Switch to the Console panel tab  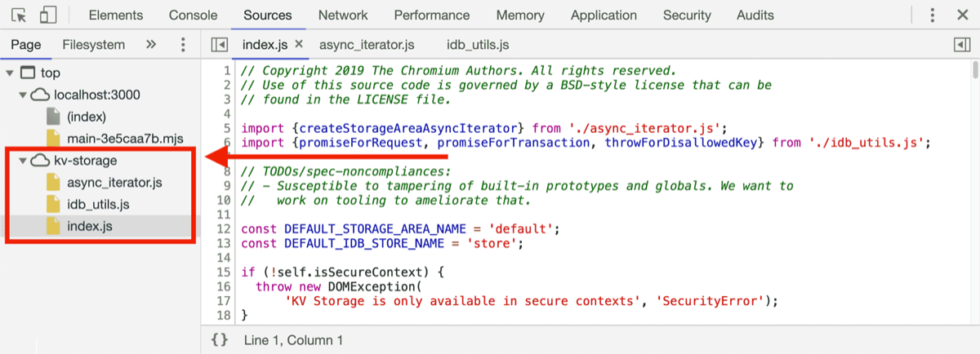(193, 15)
